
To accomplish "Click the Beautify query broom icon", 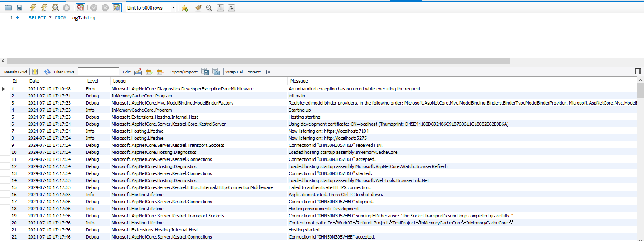I will 198,8.
